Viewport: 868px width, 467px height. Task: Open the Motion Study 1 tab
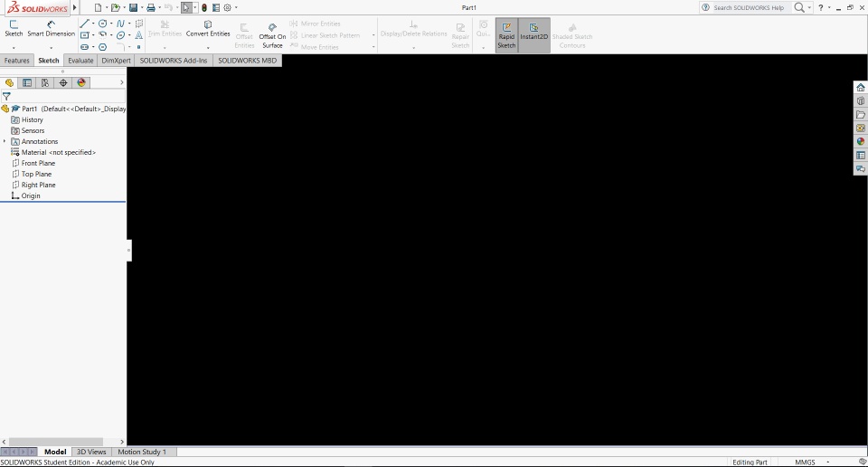[x=142, y=452]
